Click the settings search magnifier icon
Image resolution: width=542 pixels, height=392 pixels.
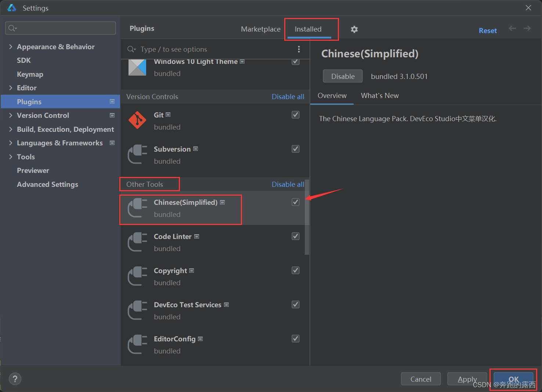[13, 28]
